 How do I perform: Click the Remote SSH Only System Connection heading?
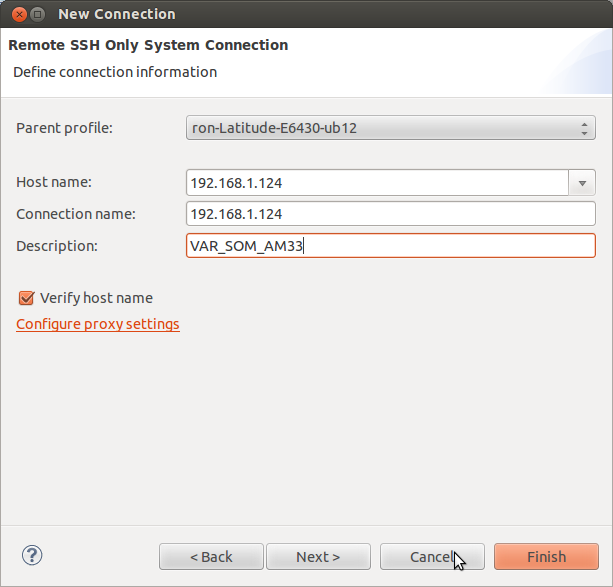(148, 45)
